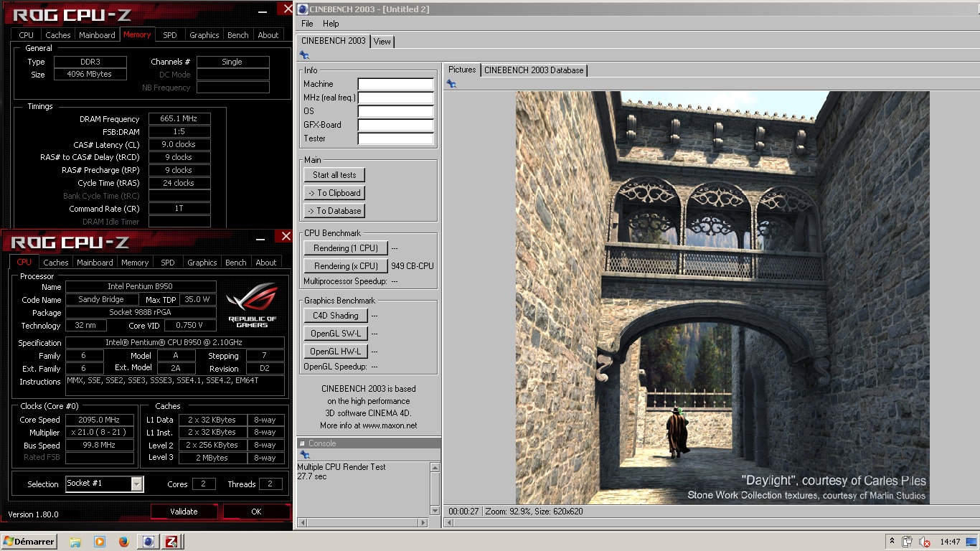Click the power/device tray icon
980x551 pixels.
[x=908, y=542]
